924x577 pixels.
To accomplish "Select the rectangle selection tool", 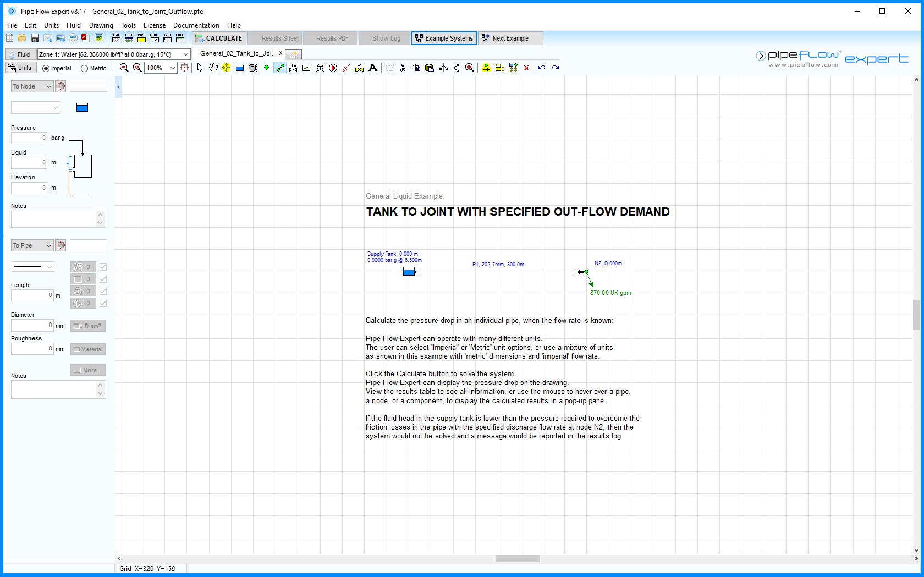I will 390,68.
